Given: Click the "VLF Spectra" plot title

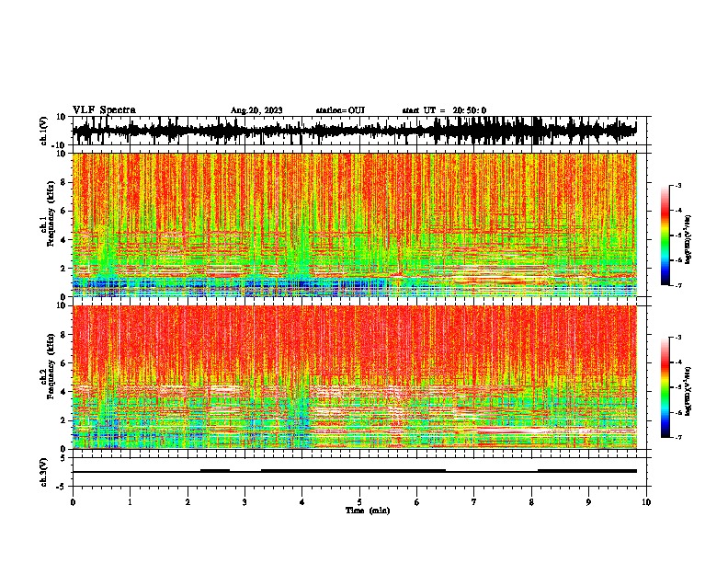Looking at the screenshot, I should [104, 110].
